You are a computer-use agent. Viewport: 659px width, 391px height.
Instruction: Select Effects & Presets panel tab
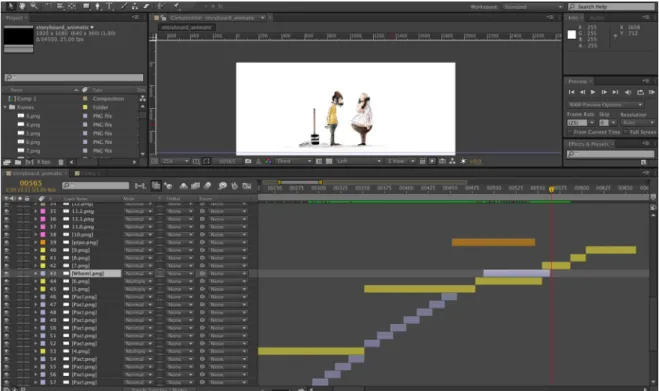click(x=590, y=144)
